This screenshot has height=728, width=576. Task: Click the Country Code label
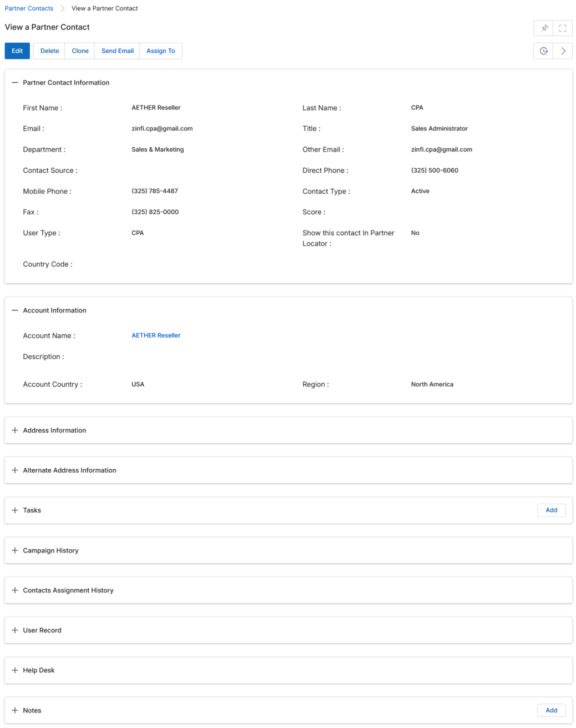pos(48,264)
